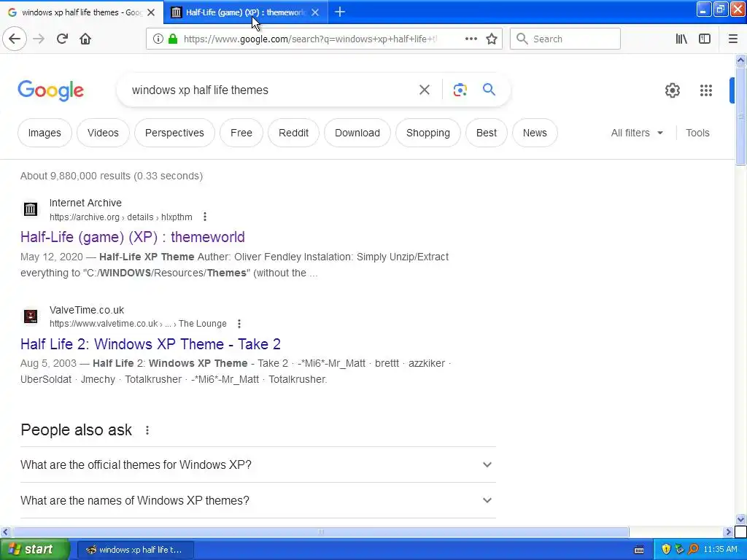Click the Internet Archive favicon

(x=31, y=209)
